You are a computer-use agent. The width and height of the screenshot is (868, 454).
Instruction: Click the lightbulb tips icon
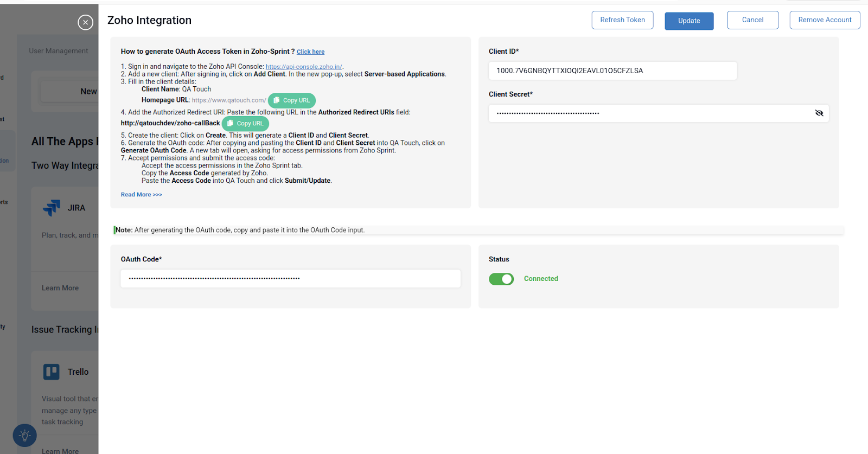tap(24, 435)
